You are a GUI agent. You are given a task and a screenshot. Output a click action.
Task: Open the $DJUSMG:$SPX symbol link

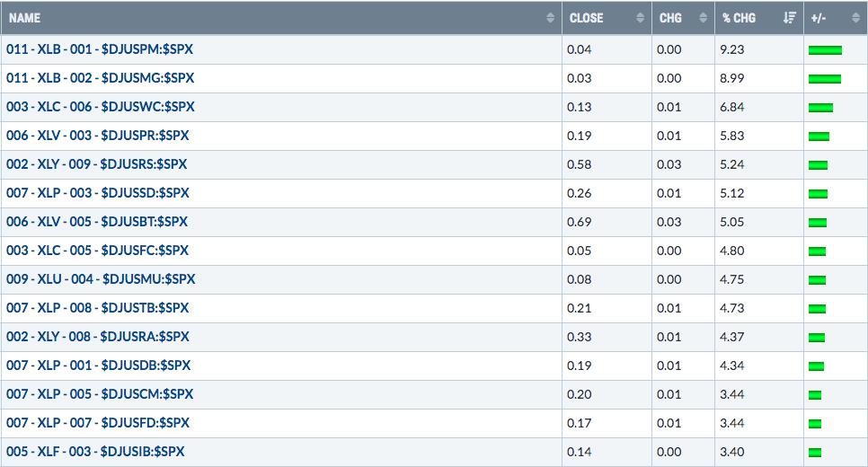tap(100, 78)
